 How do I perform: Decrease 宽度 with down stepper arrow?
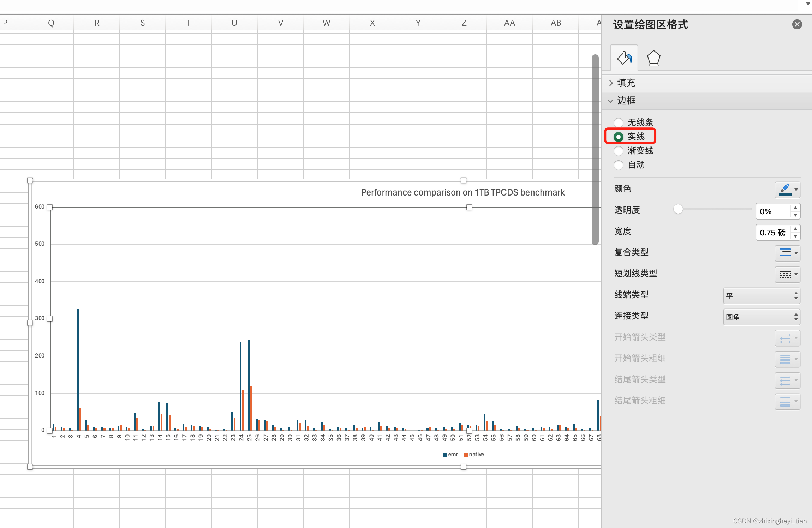coord(795,236)
